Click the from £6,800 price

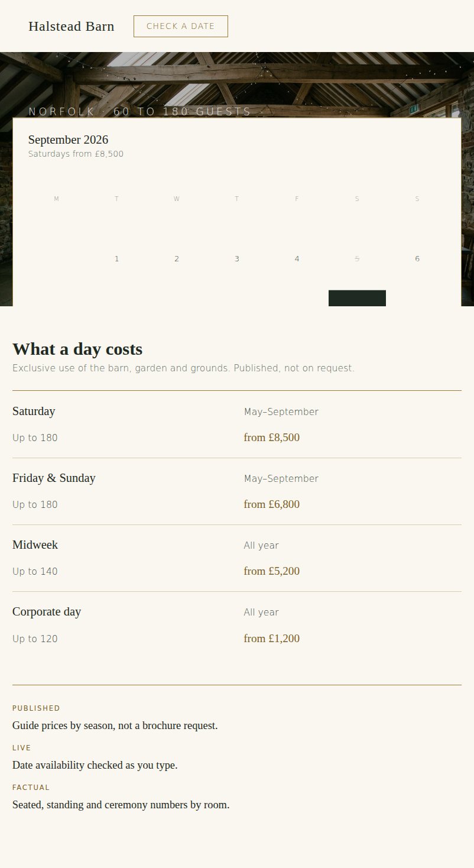272,504
